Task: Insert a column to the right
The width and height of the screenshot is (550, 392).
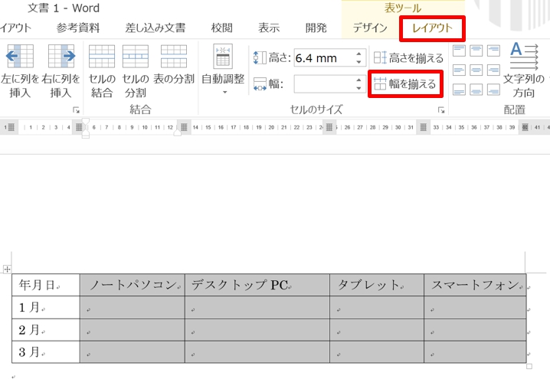Action: tap(61, 71)
